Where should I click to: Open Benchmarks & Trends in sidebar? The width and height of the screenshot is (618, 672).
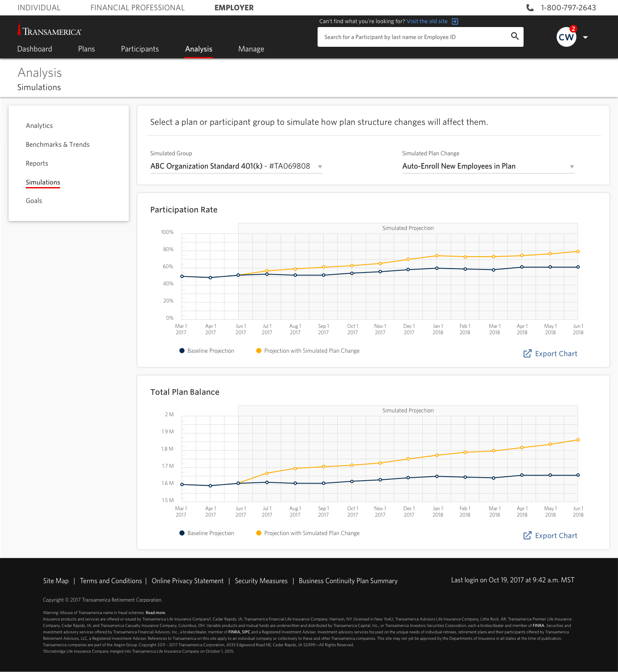click(58, 145)
